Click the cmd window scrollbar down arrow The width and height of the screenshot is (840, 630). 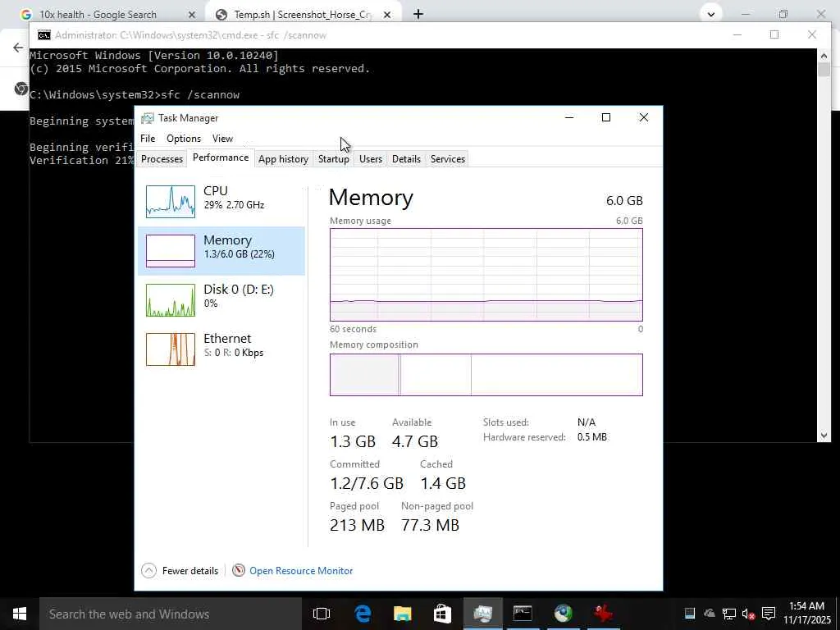(824, 436)
